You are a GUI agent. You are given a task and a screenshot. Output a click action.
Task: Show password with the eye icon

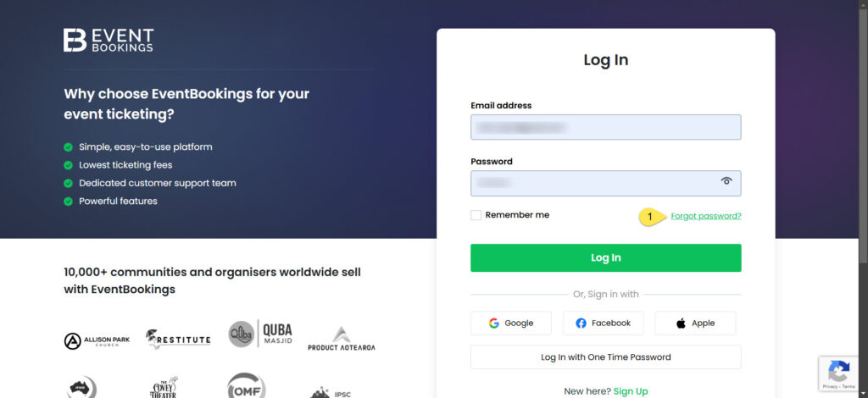[726, 180]
